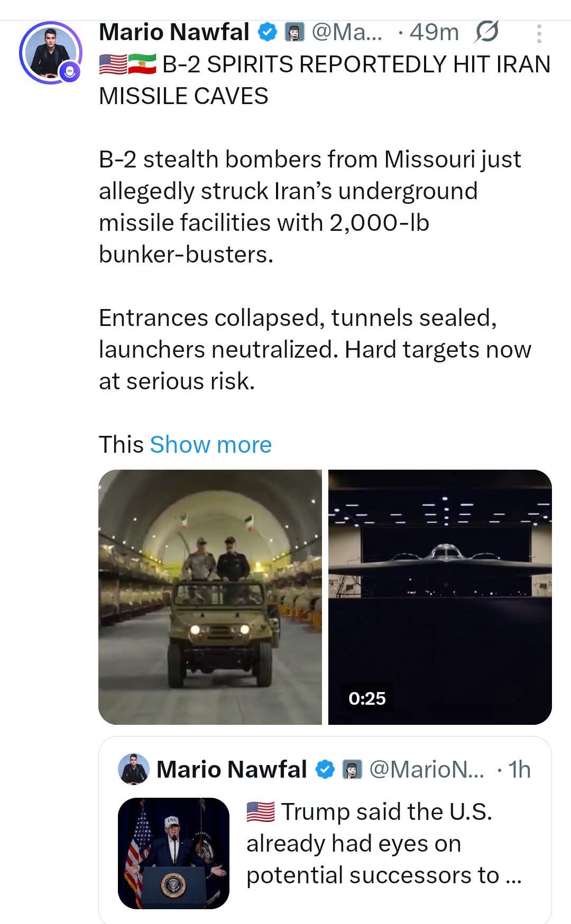Click the affiliation badge beside the @Ma... handle
This screenshot has height=924, width=571.
coord(294,33)
